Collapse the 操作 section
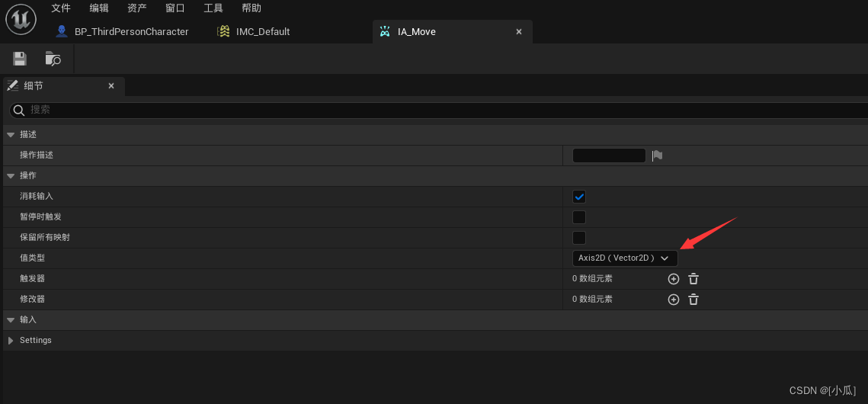This screenshot has height=404, width=868. point(11,176)
